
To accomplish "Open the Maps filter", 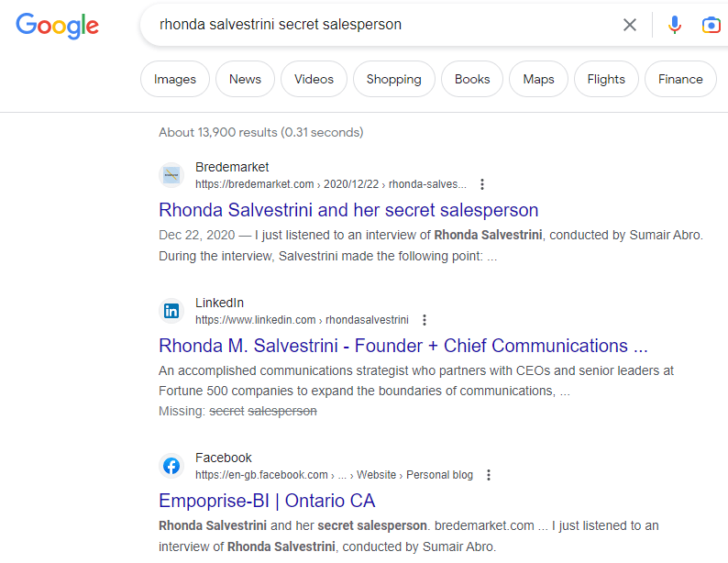I will [538, 79].
